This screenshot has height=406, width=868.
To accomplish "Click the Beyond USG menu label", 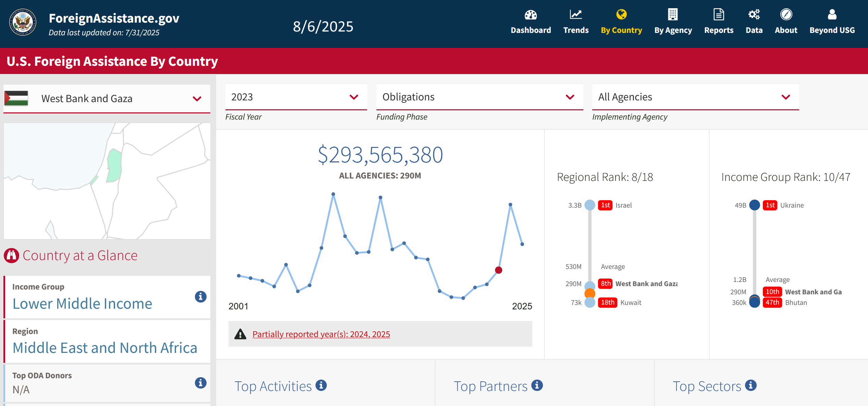I will (x=832, y=30).
